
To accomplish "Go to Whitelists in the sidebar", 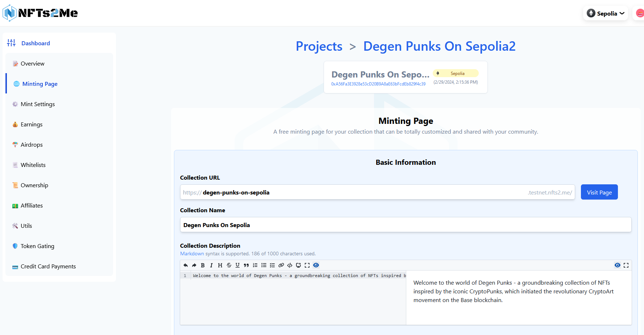I will pos(33,165).
